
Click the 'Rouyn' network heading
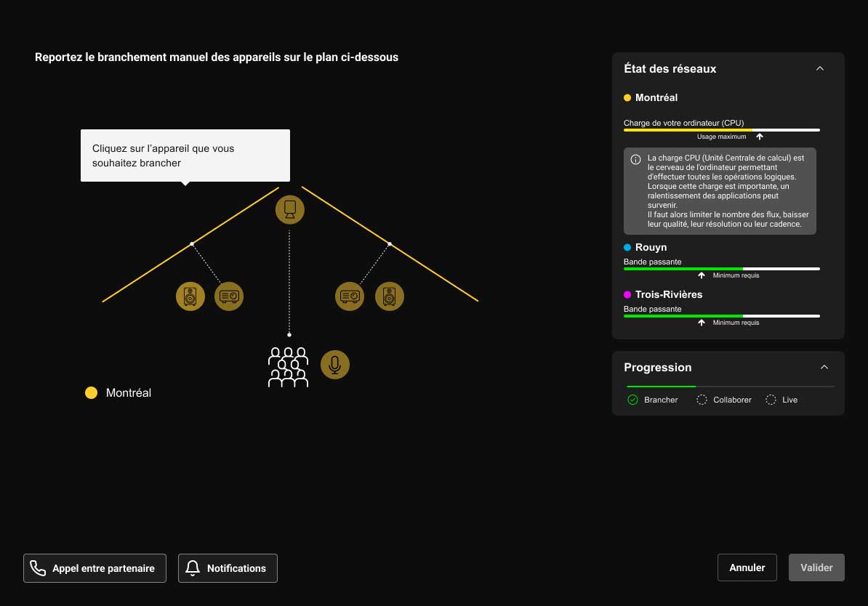click(x=651, y=247)
